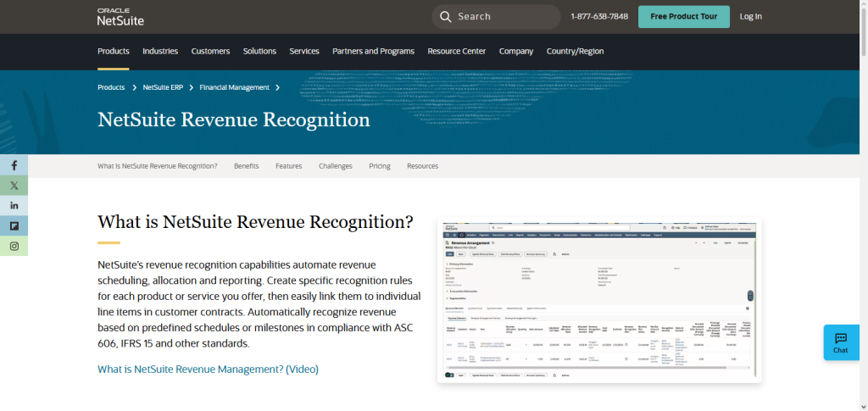Start the Free Product Tour
Viewport: 868px width, 411px height.
[x=684, y=17]
